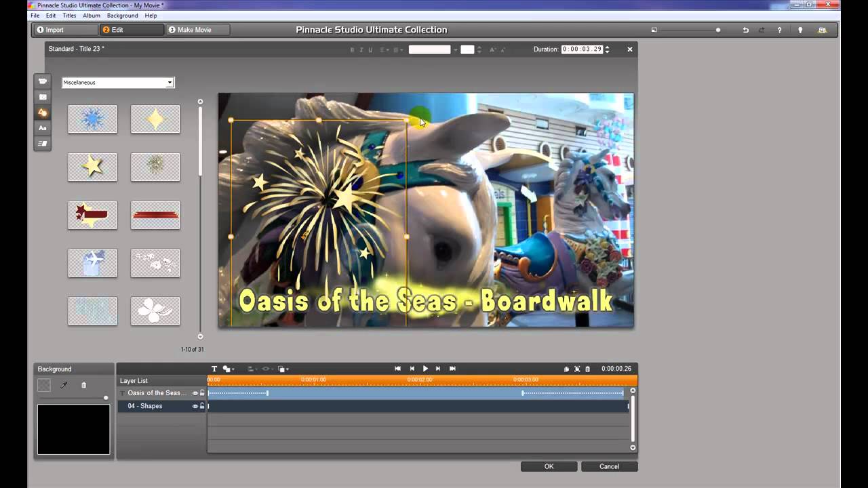Toggle bold text formatting
The height and width of the screenshot is (488, 868).
pyautogui.click(x=352, y=49)
